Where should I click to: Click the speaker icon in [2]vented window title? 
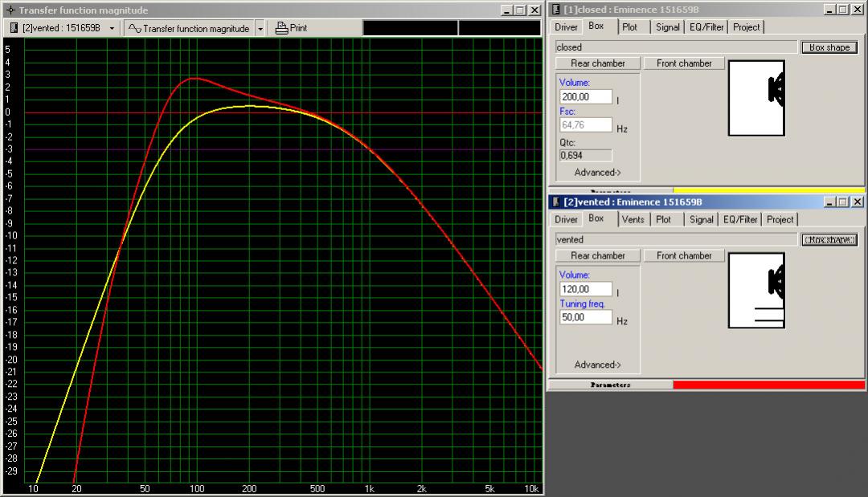point(556,202)
